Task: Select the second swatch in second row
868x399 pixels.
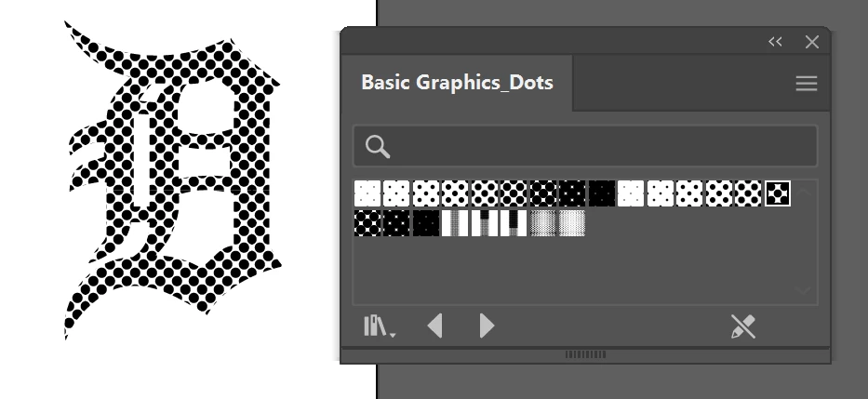Action: [x=397, y=223]
